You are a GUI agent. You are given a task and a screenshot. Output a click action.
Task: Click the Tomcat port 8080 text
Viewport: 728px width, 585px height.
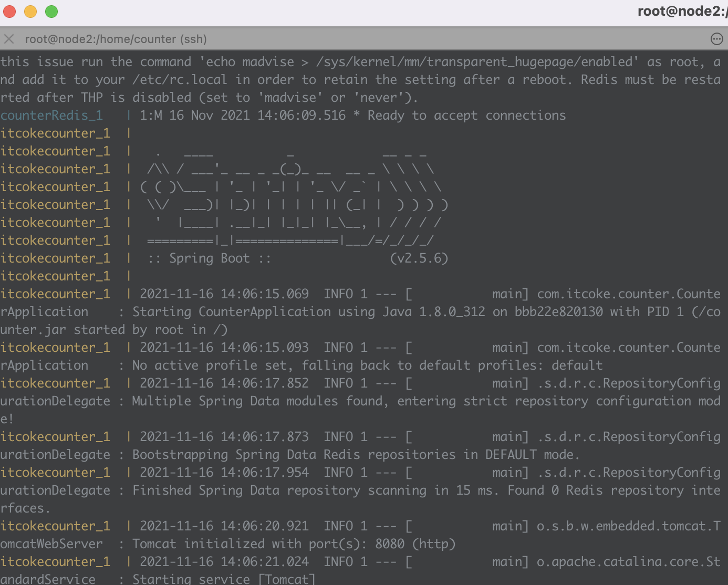390,544
